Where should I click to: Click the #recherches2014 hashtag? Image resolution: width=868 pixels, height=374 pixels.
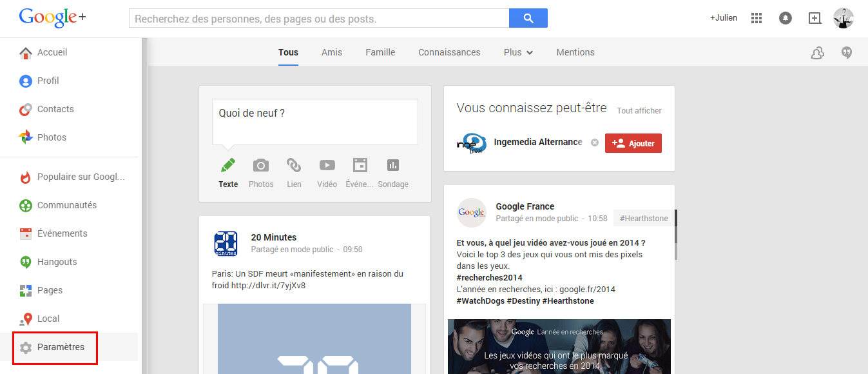coord(490,277)
